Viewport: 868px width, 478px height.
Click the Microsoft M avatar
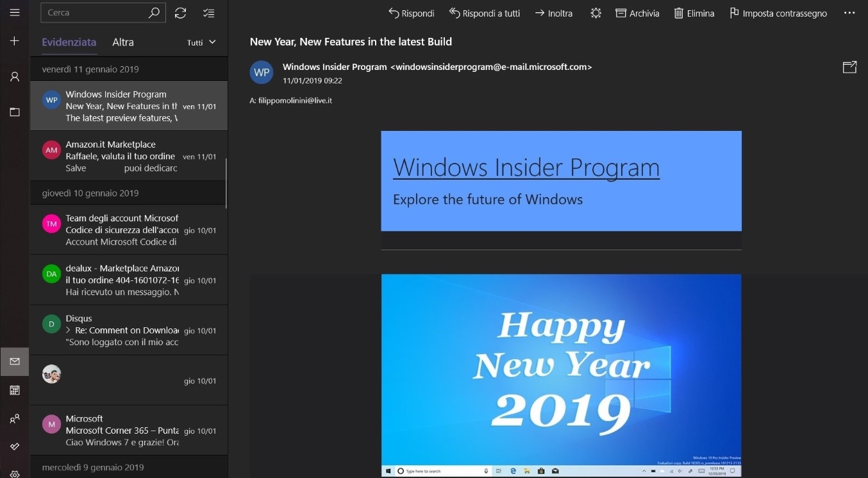[51, 424]
